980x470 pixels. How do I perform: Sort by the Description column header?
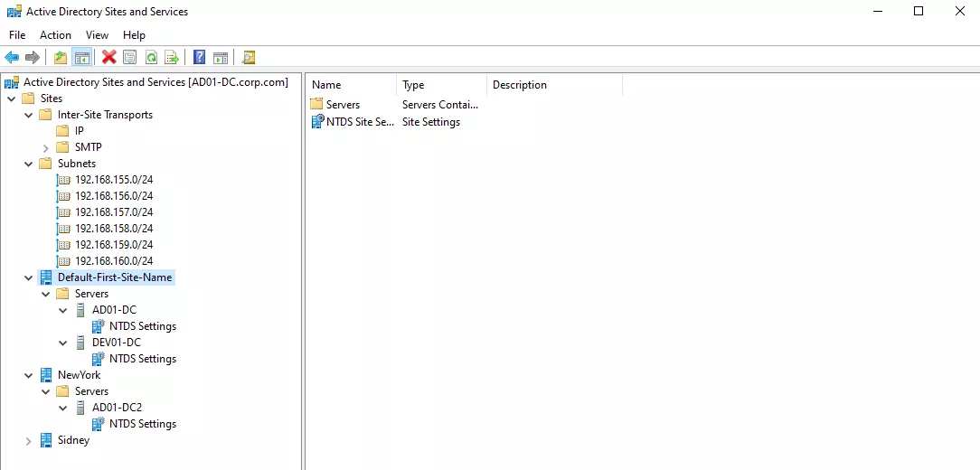click(554, 85)
